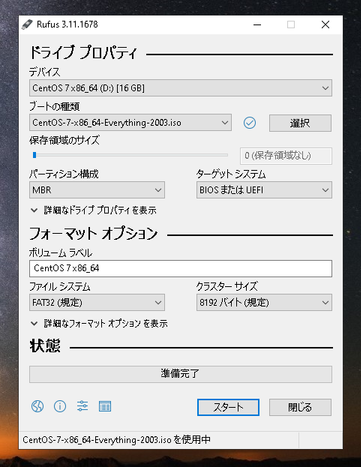Click the checksum checkmark icon

pyautogui.click(x=250, y=123)
